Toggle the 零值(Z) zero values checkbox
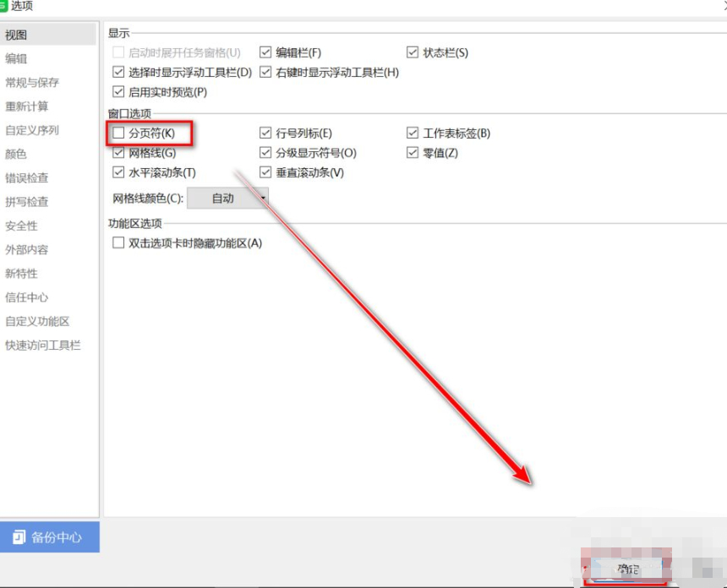The height and width of the screenshot is (588, 727). (x=413, y=153)
